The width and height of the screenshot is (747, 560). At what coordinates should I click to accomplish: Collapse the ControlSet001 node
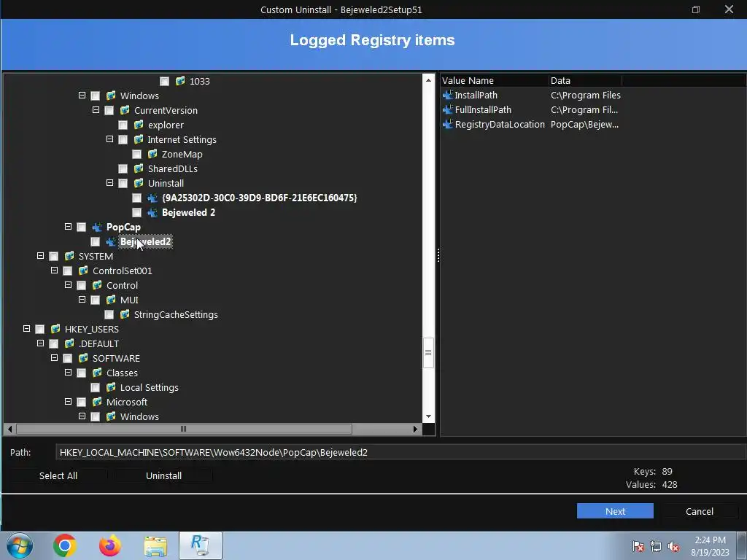[x=54, y=271]
